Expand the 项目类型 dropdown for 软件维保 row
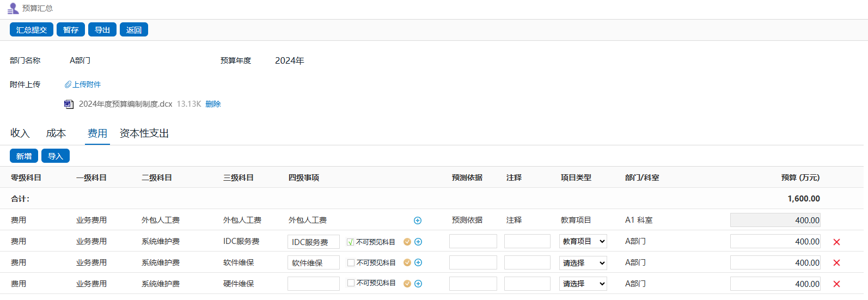The image size is (868, 300). point(583,262)
